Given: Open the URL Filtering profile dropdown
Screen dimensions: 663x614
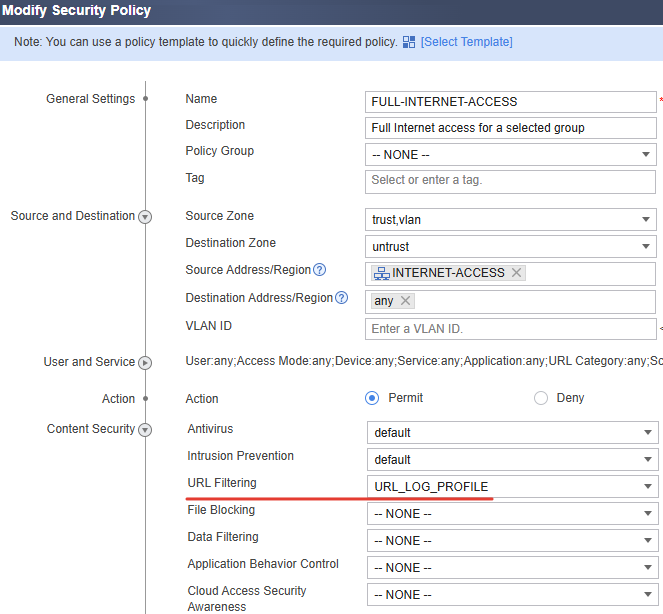Looking at the screenshot, I should click(x=511, y=487).
